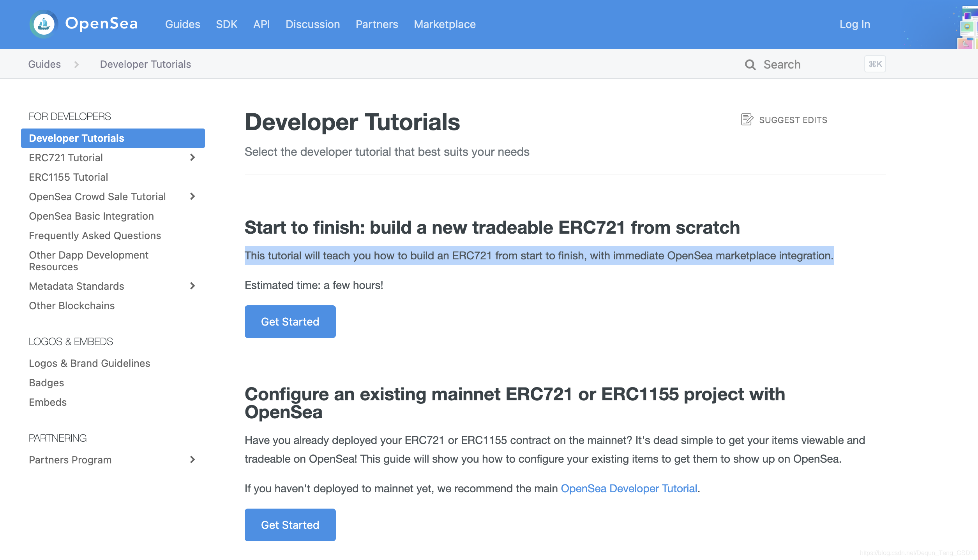This screenshot has width=978, height=560.
Task: Click the Partners Program expand arrow
Action: (192, 459)
